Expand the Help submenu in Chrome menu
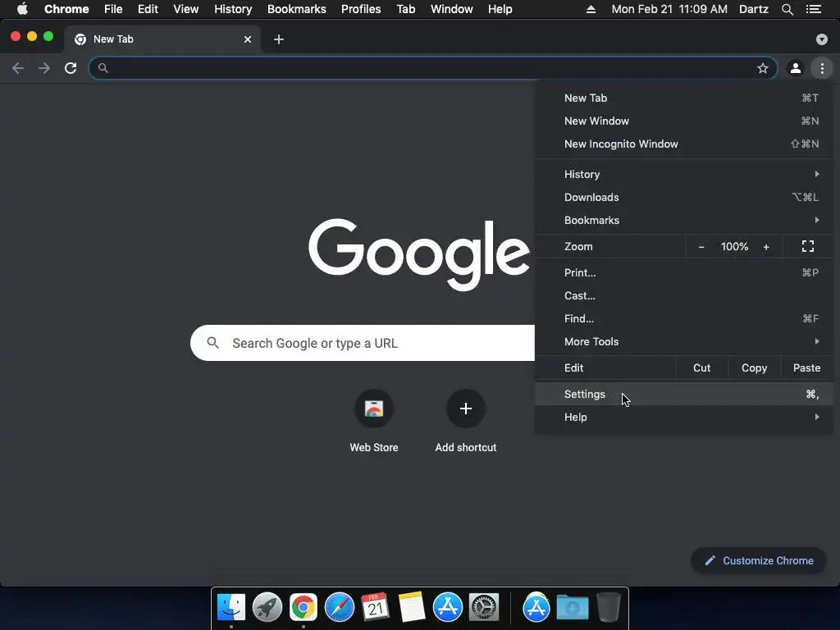The width and height of the screenshot is (840, 630). [x=683, y=418]
